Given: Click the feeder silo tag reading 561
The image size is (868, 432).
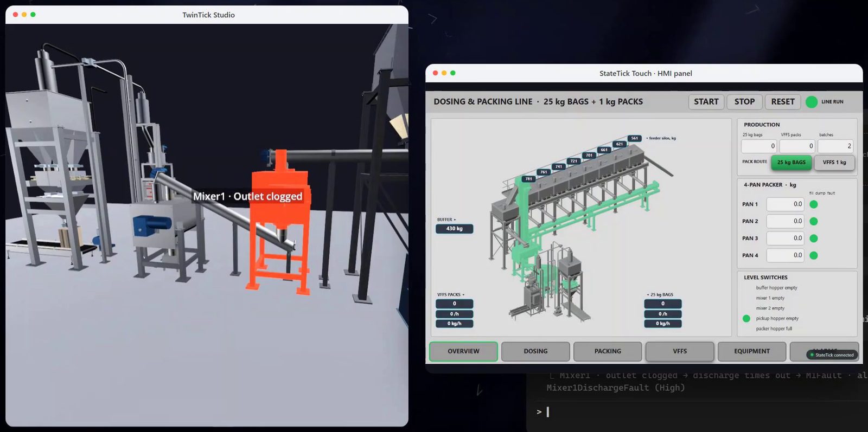Looking at the screenshot, I should coord(635,138).
